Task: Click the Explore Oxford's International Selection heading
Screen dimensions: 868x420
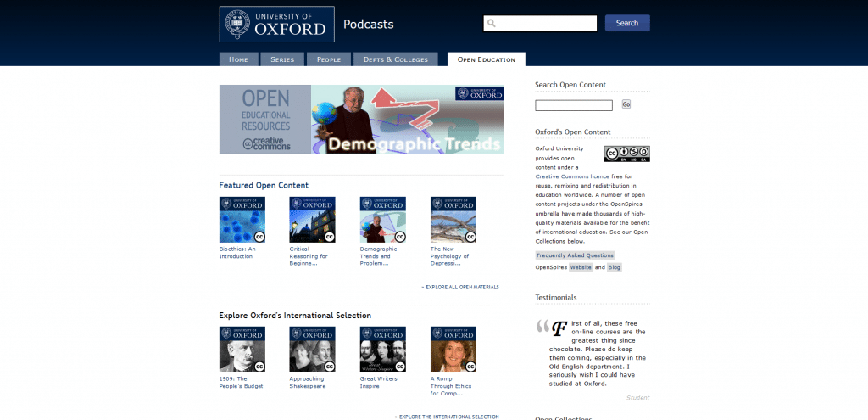Action: coord(295,316)
